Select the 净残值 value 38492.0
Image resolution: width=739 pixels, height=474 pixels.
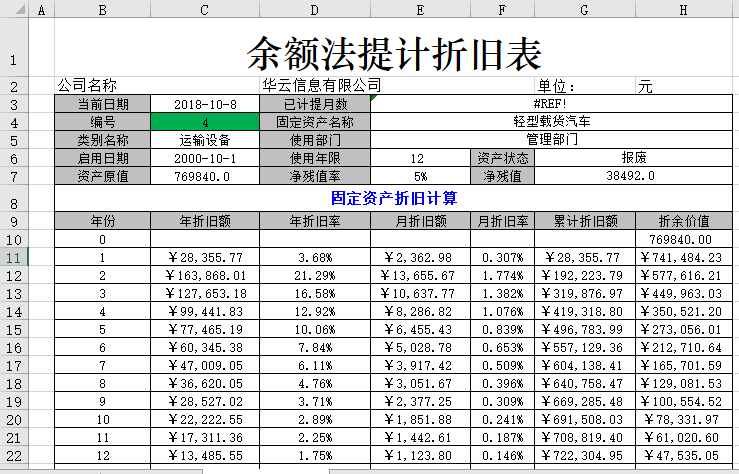633,176
